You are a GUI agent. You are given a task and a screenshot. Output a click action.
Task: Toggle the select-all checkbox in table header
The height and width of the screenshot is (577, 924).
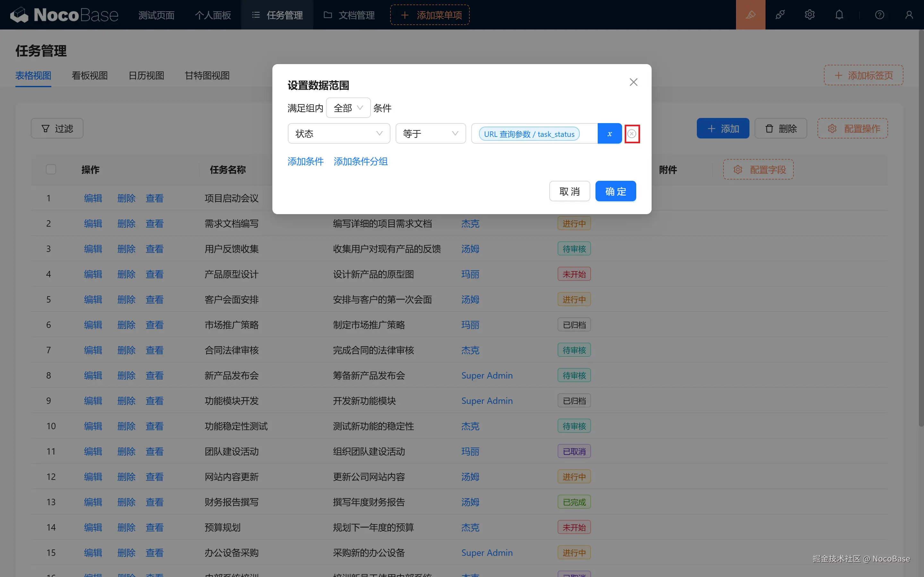[51, 169]
